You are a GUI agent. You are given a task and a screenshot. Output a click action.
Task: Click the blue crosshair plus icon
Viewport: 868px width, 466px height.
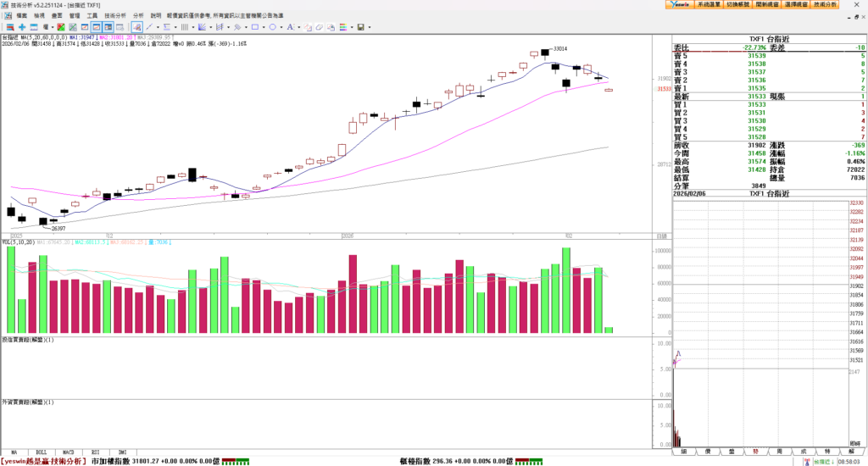click(x=22, y=27)
